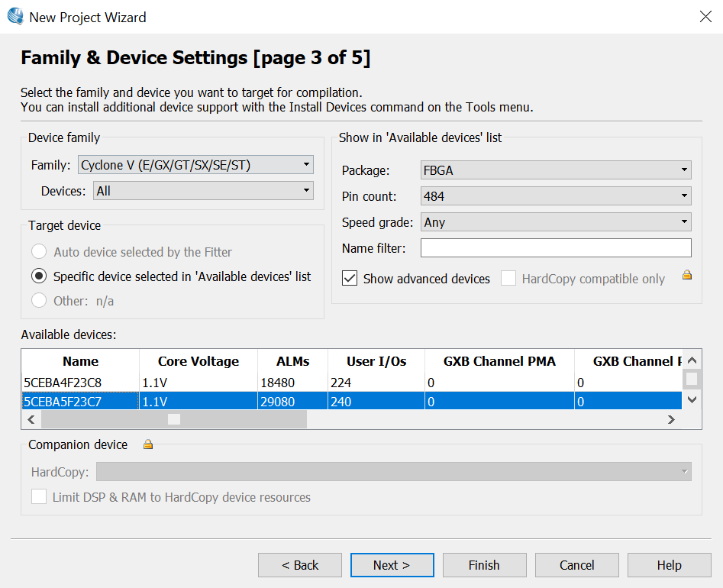Image resolution: width=723 pixels, height=588 pixels.
Task: Click the device list scroll down arrow
Action: tap(692, 399)
